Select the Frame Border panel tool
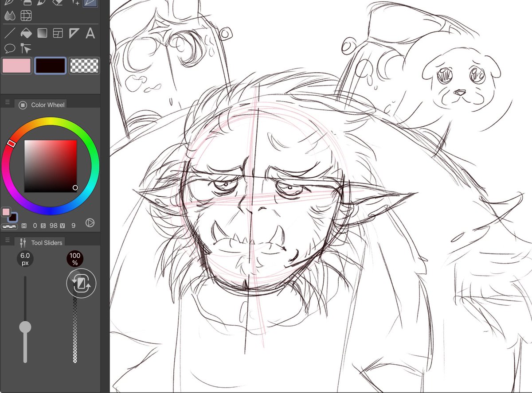Screen dimensions: 532x393 click(x=58, y=33)
